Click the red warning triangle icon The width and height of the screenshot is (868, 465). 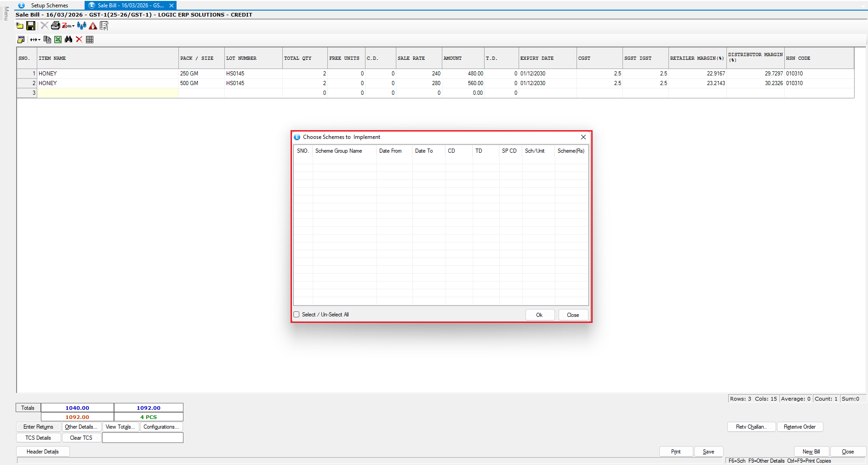pos(93,26)
